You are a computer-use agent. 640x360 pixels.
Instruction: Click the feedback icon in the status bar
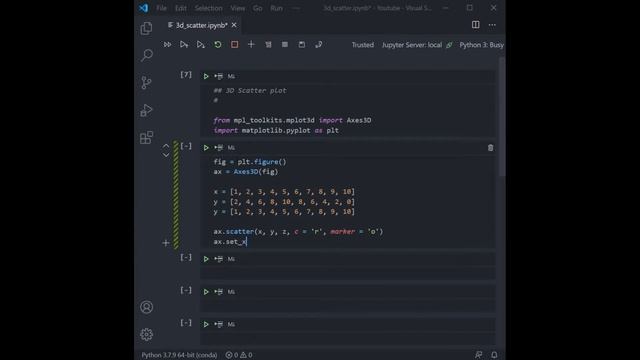pos(478,355)
